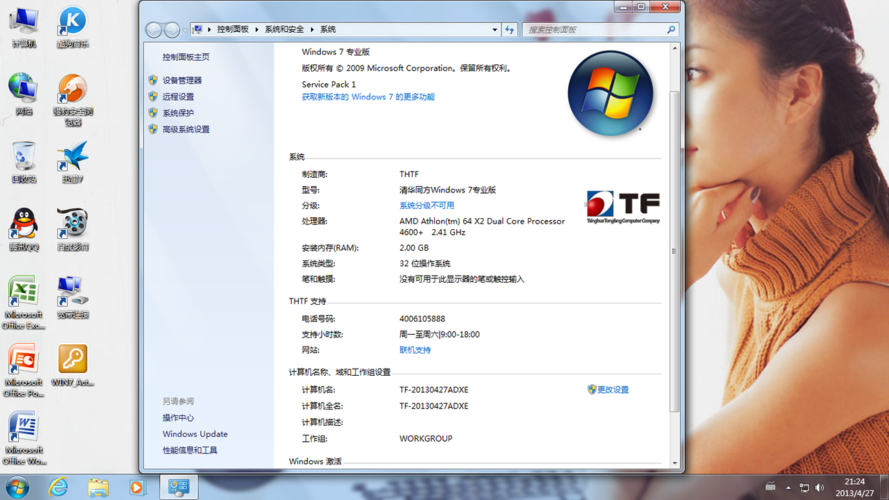Open Microsoft Office Word shortcut

[24, 438]
